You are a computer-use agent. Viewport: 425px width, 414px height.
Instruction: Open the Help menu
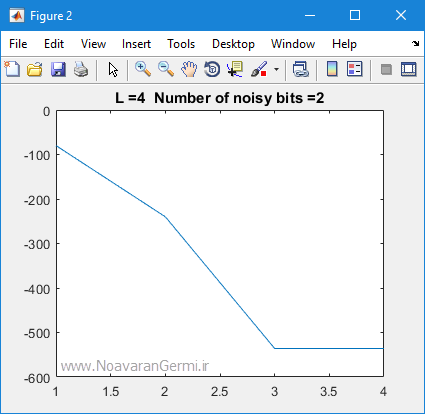click(x=344, y=44)
